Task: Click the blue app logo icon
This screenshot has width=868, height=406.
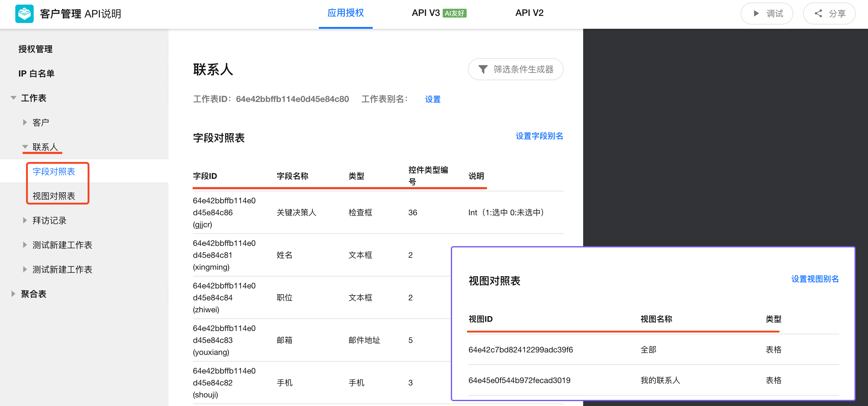Action: click(24, 14)
